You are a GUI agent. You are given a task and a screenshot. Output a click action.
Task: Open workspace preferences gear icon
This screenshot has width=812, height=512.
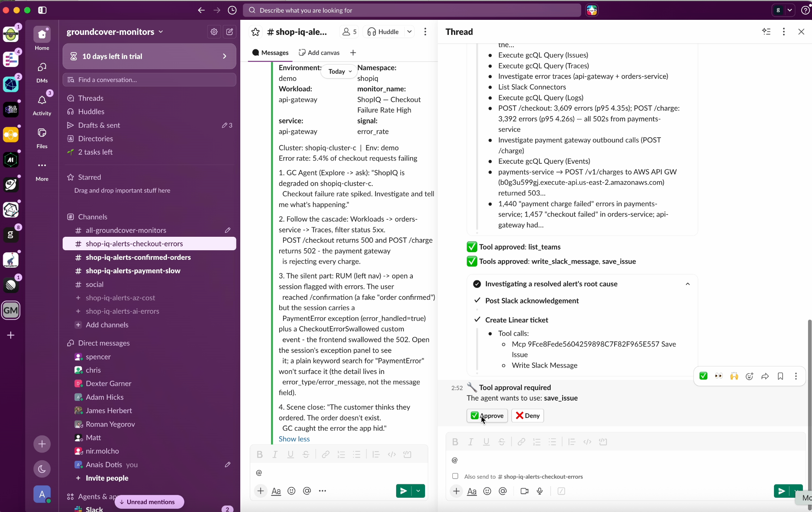coord(214,32)
